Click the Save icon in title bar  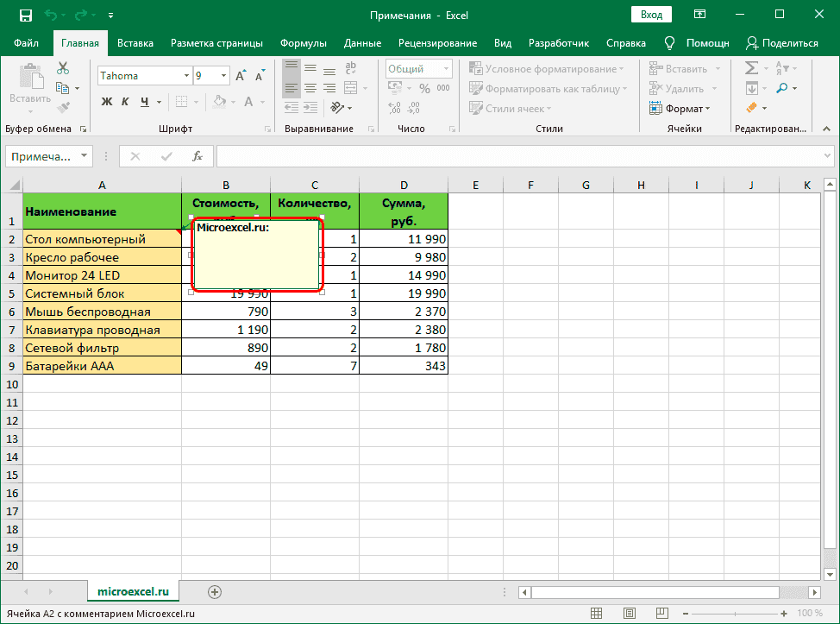[x=25, y=16]
